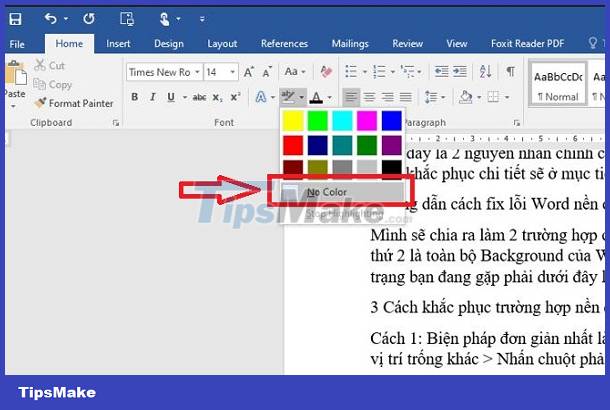Open the Review tab
The image size is (610, 410).
[407, 44]
